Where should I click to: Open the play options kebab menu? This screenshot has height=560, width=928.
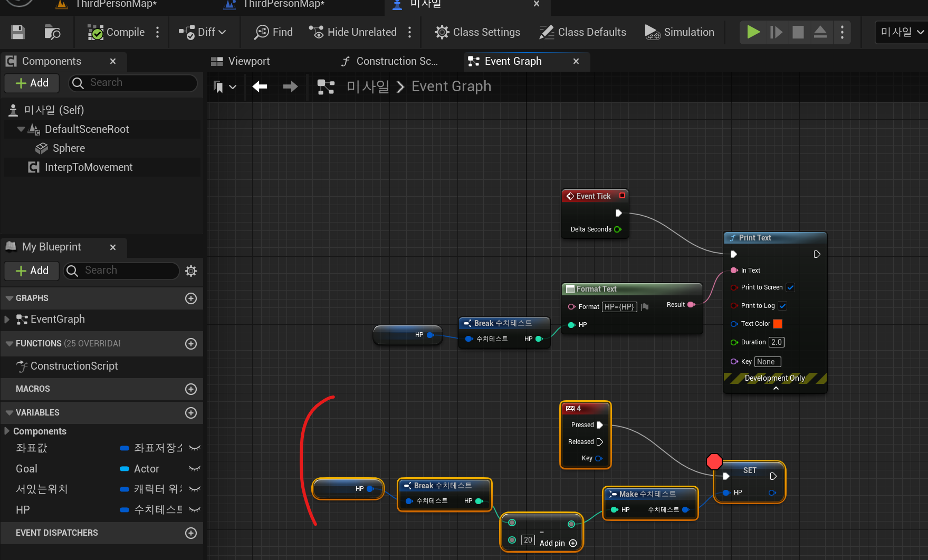click(842, 32)
